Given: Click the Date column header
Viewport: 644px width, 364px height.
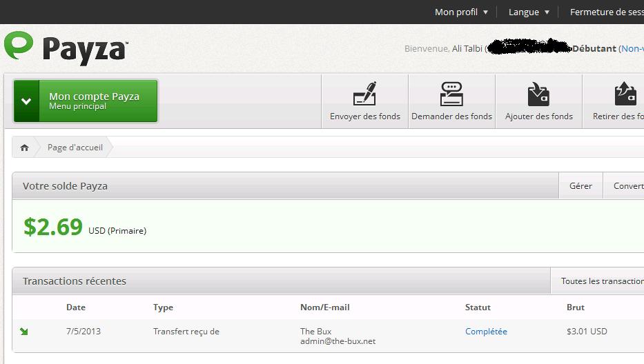Looking at the screenshot, I should click(76, 307).
